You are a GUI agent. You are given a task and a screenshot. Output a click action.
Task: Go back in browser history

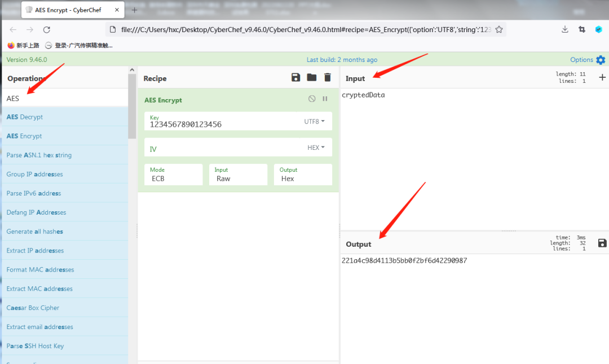tap(13, 29)
